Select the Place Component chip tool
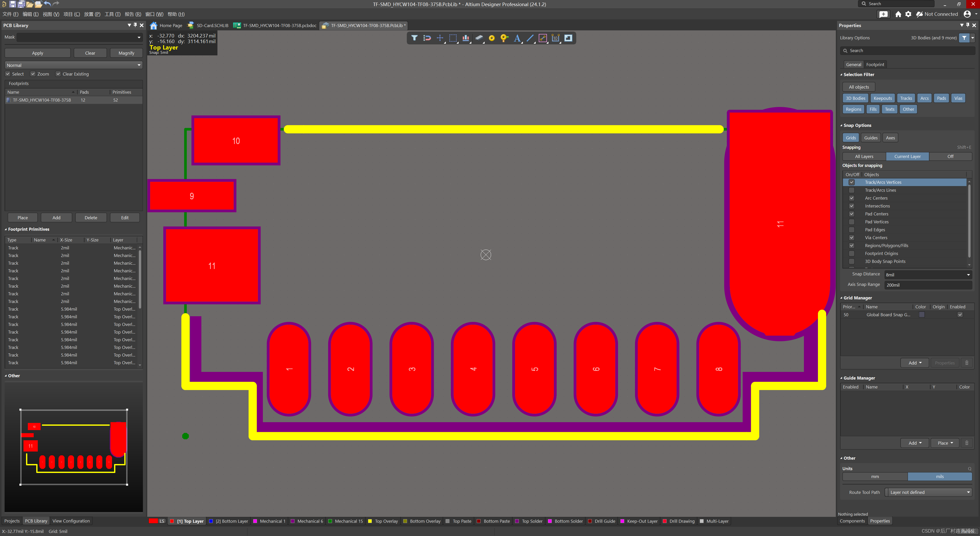Image resolution: width=980 pixels, height=536 pixels. point(479,38)
